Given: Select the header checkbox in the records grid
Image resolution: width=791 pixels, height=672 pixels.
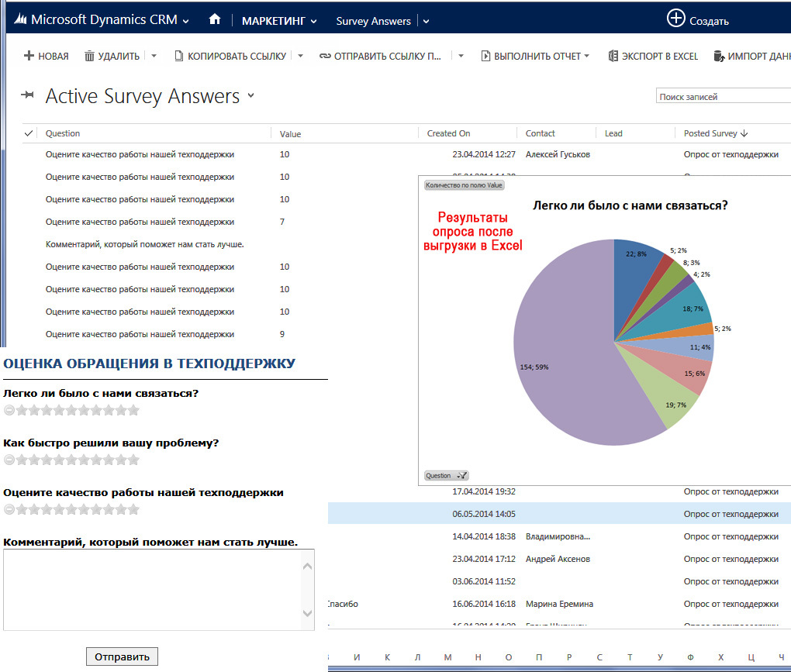Looking at the screenshot, I should pyautogui.click(x=28, y=133).
